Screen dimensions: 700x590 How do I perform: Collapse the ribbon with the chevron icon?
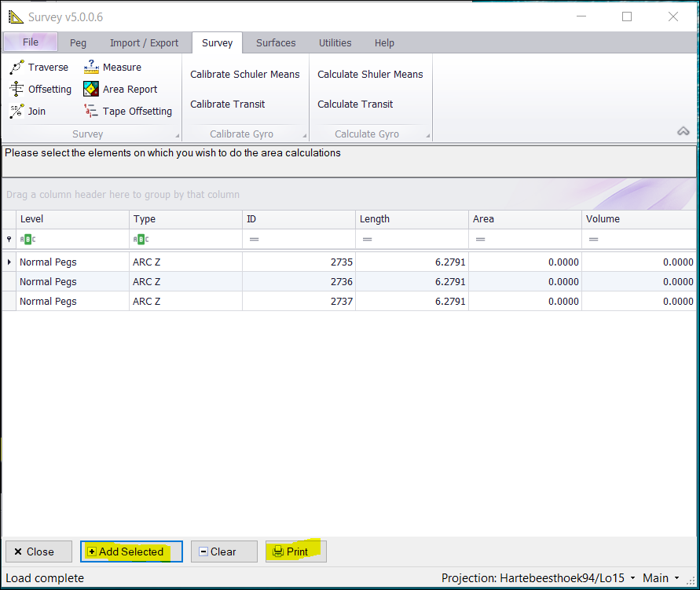[x=683, y=131]
